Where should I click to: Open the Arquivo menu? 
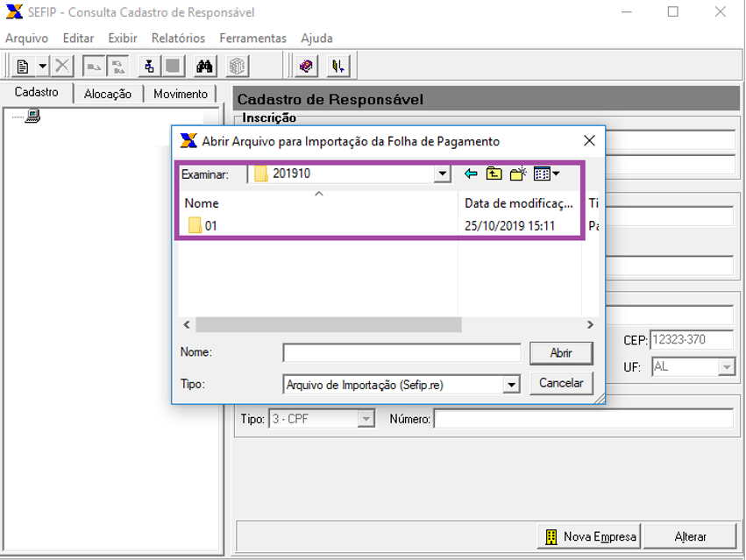[26, 38]
